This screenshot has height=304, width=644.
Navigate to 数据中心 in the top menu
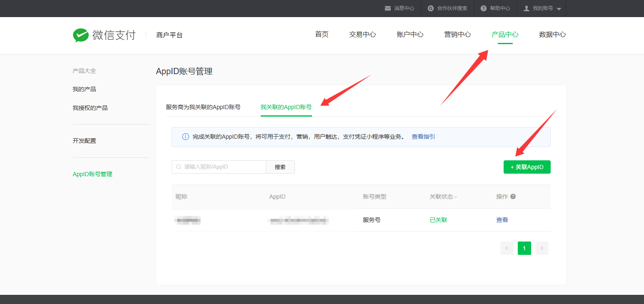553,35
